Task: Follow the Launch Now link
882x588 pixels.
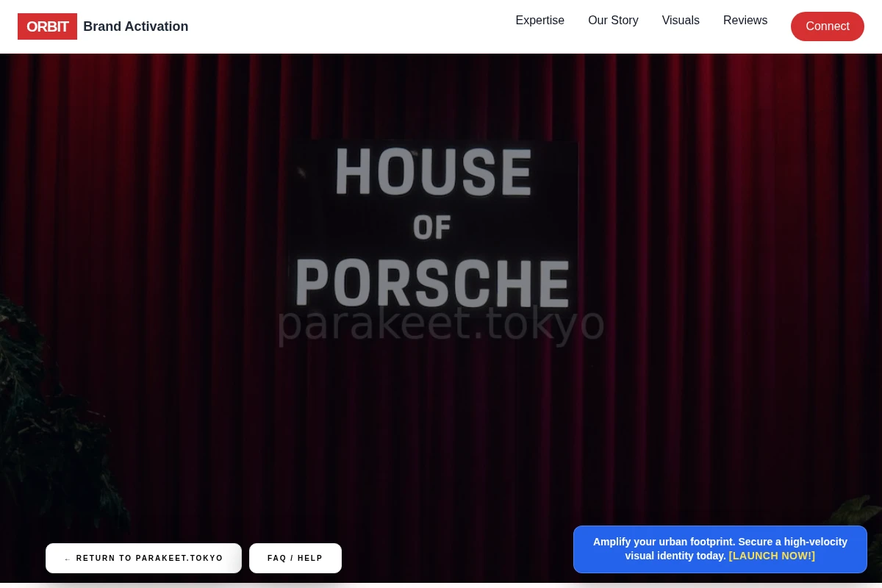Action: 772,556
